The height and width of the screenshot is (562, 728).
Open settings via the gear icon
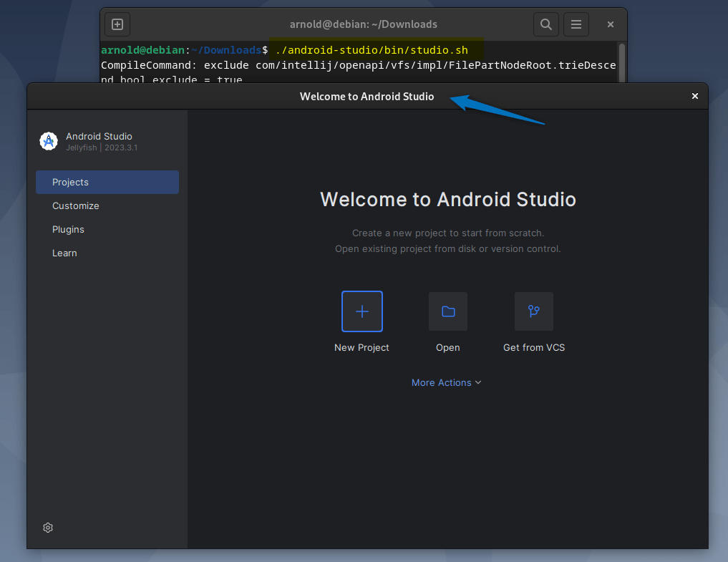tap(48, 528)
